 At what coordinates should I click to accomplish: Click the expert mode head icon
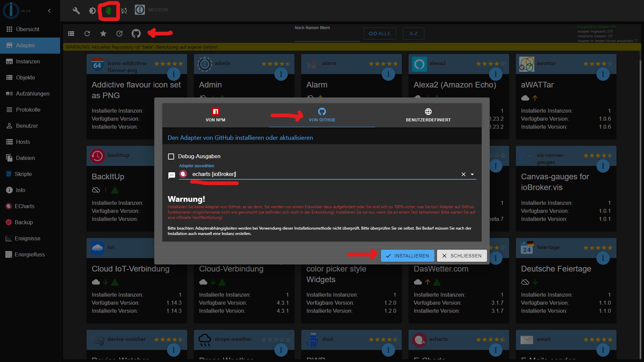(x=108, y=11)
